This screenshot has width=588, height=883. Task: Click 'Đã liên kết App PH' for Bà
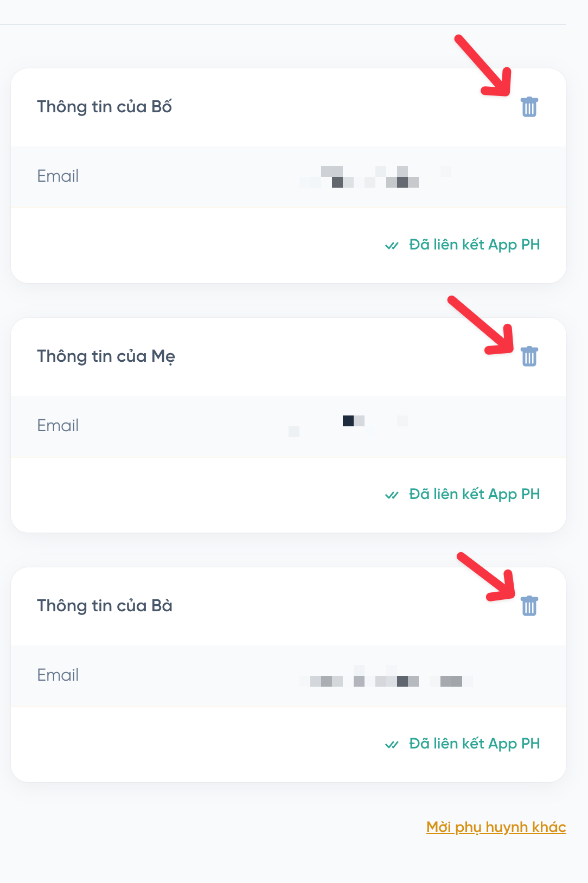coord(474,744)
